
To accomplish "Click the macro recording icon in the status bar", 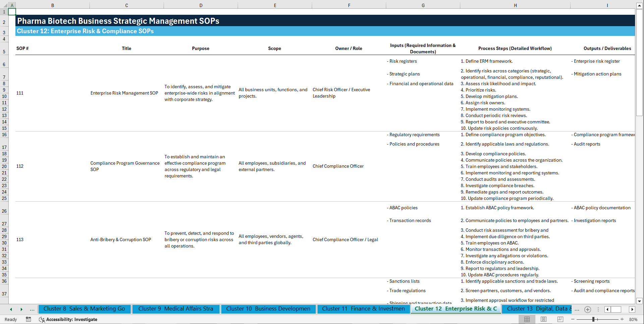I will click(28, 319).
